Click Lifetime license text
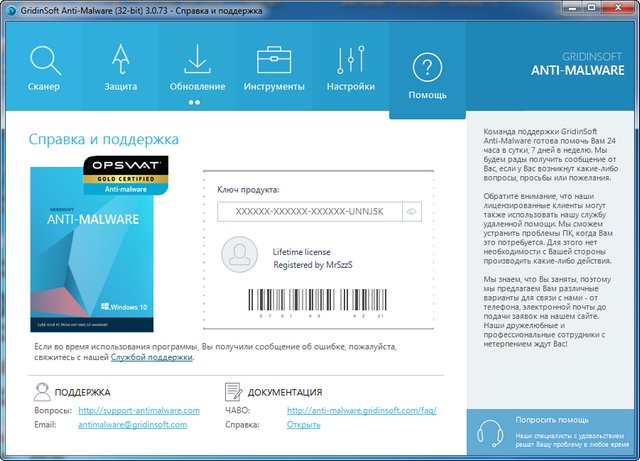640x461 pixels. point(301,252)
